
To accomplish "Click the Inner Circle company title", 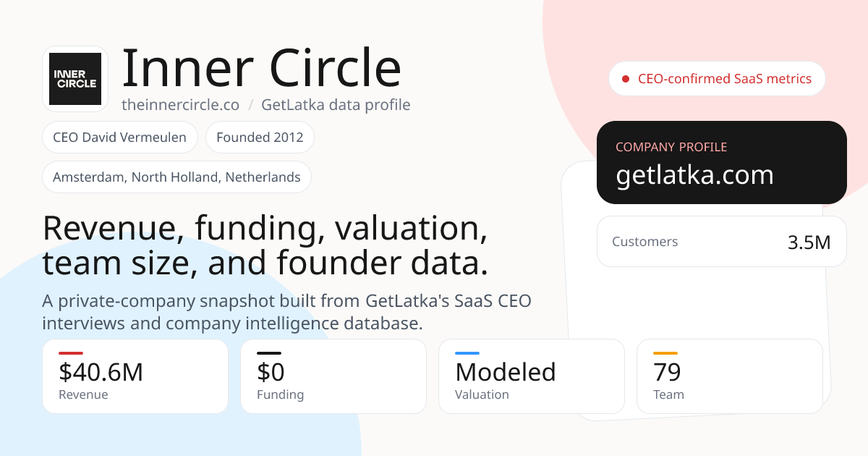I will 261,68.
